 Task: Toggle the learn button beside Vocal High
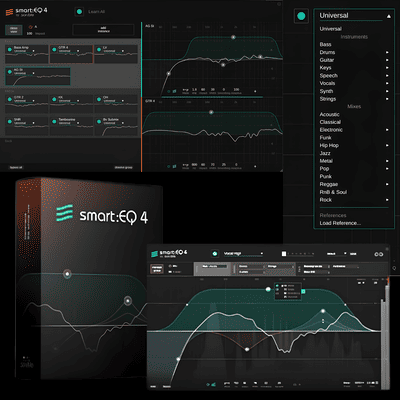(215, 254)
